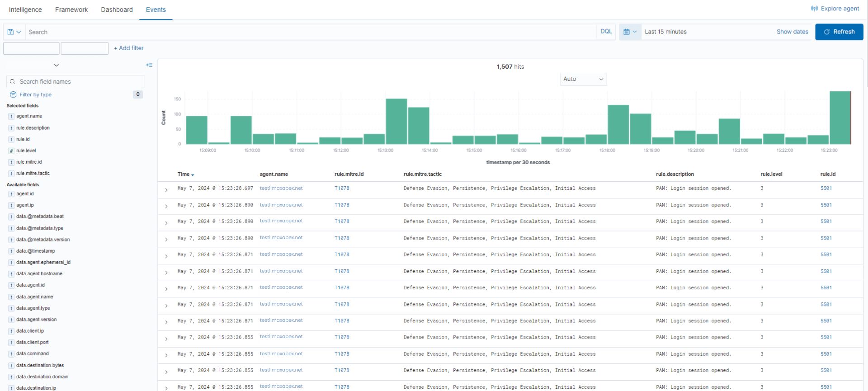
Task: Click into the Search query input field
Action: coord(311,32)
